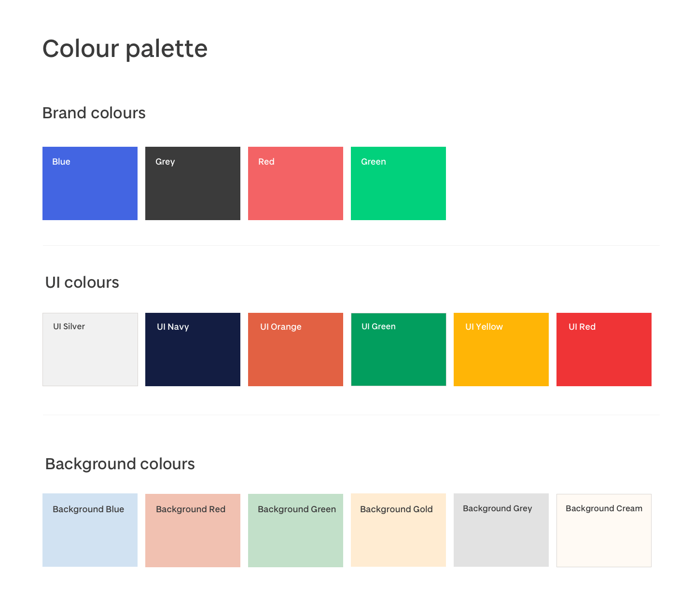Select the Background Cream swatch
The image size is (695, 616).
pos(604,530)
